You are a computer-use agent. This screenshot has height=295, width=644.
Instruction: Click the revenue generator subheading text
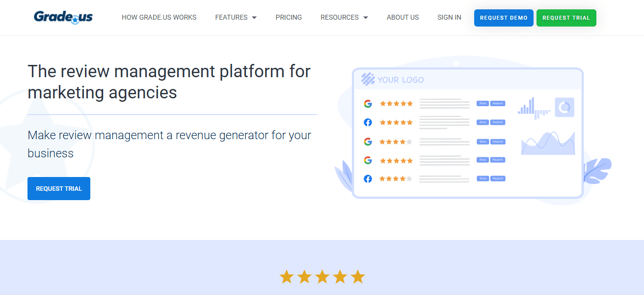(169, 144)
